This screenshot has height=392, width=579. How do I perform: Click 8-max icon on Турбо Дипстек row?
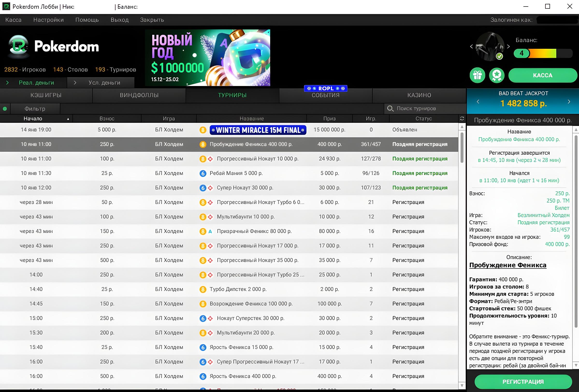point(203,290)
